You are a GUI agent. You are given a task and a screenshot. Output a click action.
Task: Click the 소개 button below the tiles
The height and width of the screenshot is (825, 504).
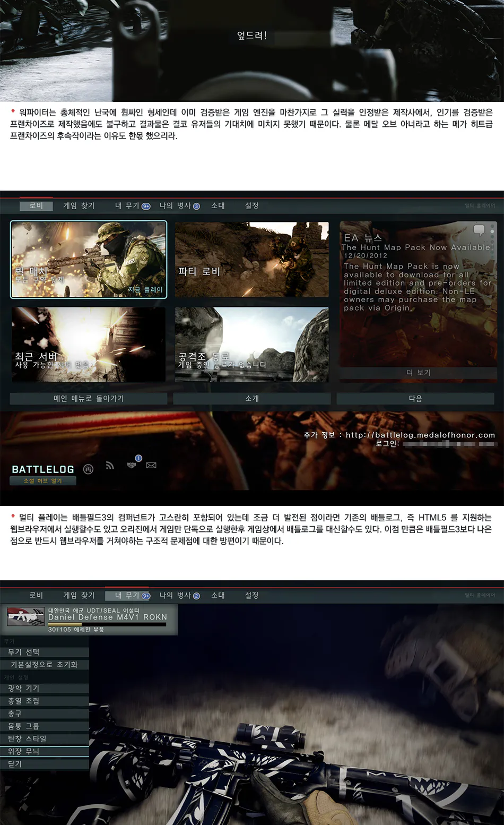(x=252, y=398)
